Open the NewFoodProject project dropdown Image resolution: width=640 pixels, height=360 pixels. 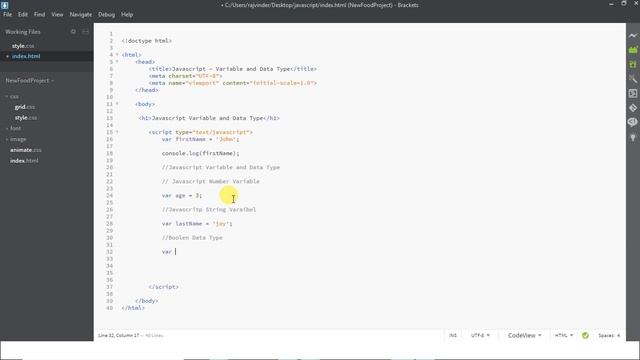click(29, 80)
